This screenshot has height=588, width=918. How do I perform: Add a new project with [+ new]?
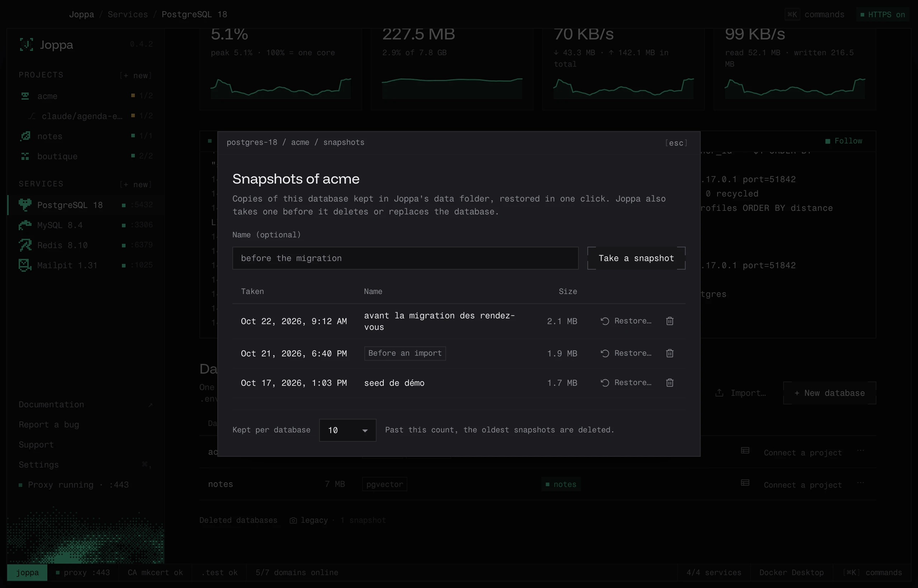tap(136, 75)
